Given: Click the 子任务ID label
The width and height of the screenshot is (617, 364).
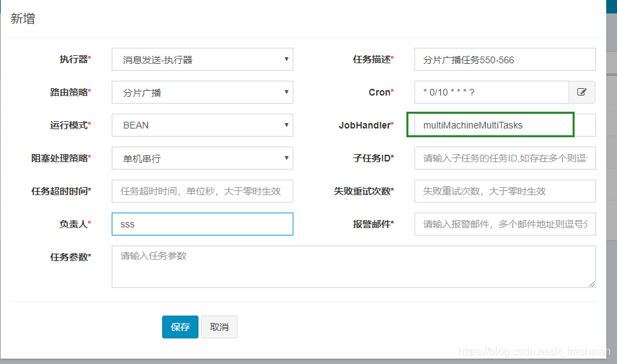Looking at the screenshot, I should pos(373,158).
